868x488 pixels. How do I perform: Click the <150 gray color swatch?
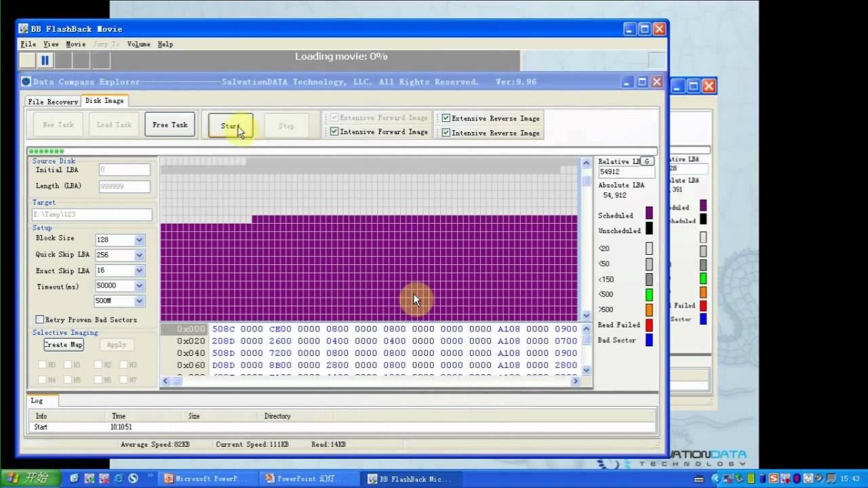click(649, 279)
